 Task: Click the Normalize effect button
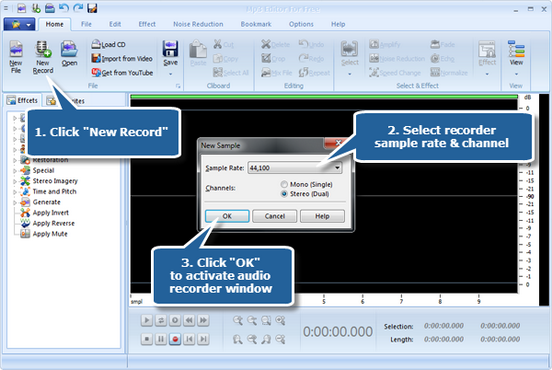(449, 73)
